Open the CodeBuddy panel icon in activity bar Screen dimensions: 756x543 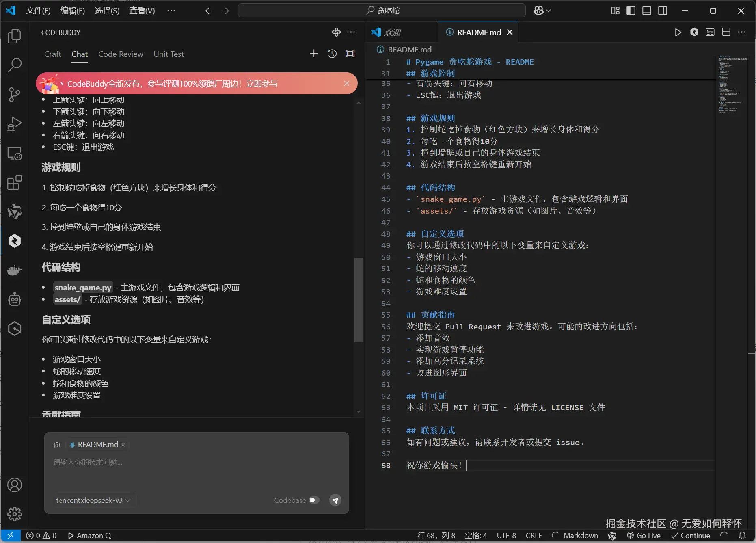click(15, 241)
